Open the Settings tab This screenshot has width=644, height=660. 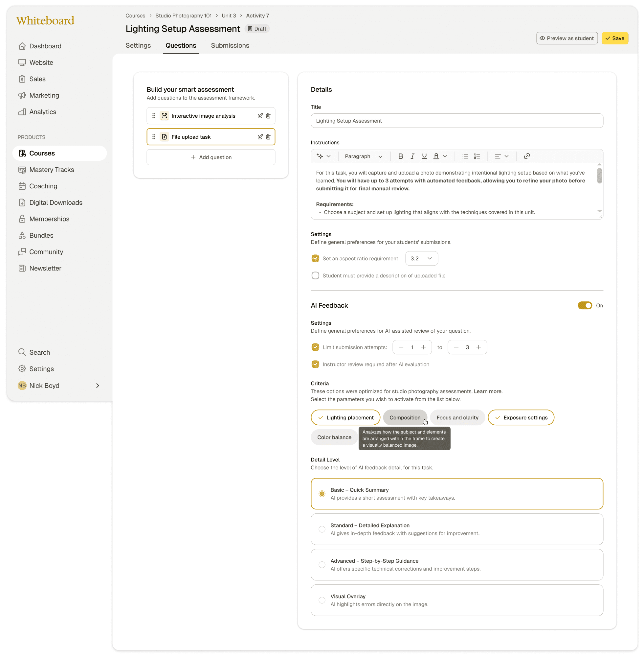click(x=138, y=45)
